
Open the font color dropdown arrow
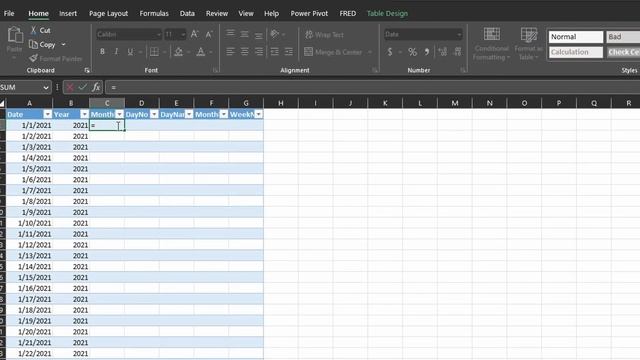(211, 52)
